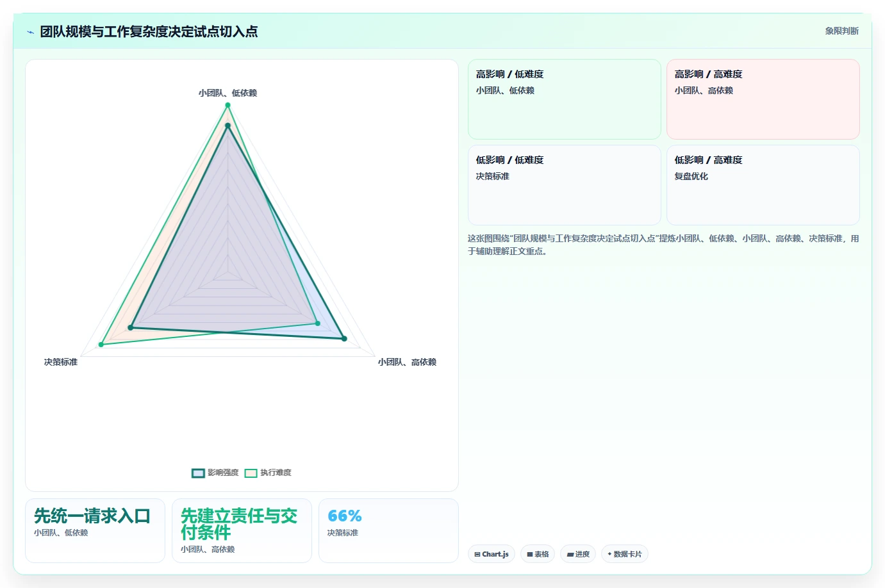The width and height of the screenshot is (885, 588).
Task: Click the description paragraph beginning 这张图围绕
Action: (663, 245)
